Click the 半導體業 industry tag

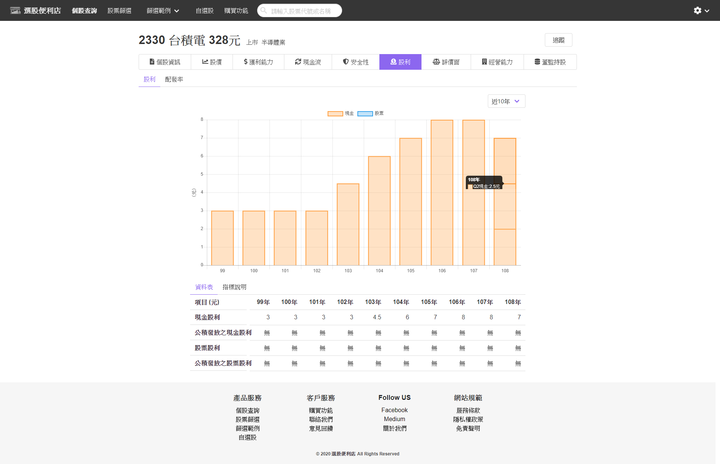tap(273, 42)
